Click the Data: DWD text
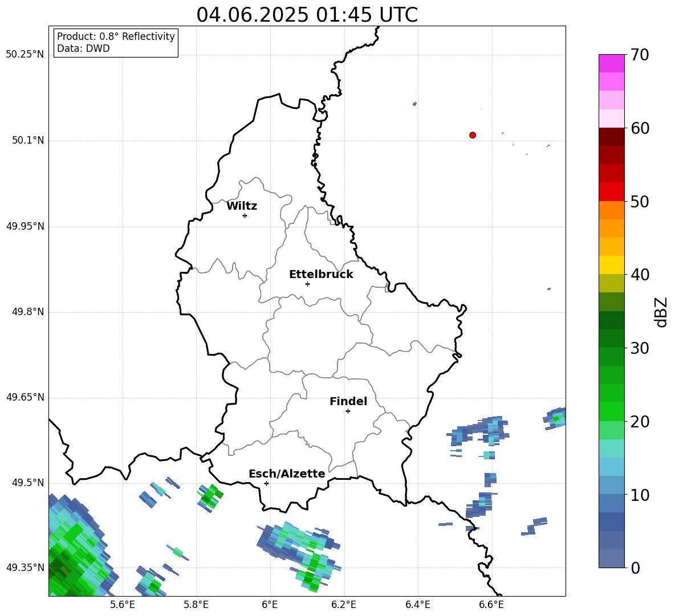Viewport: 675px width, 616px height. (83, 48)
